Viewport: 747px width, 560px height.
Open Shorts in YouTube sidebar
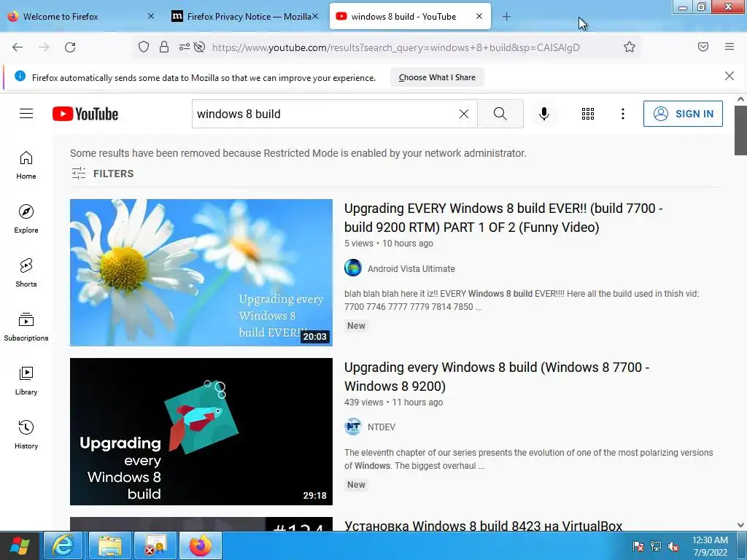click(26, 273)
